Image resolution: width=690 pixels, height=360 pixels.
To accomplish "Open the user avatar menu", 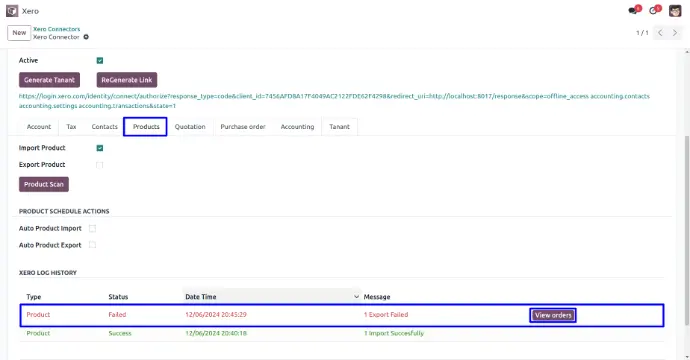I will coord(675,11).
